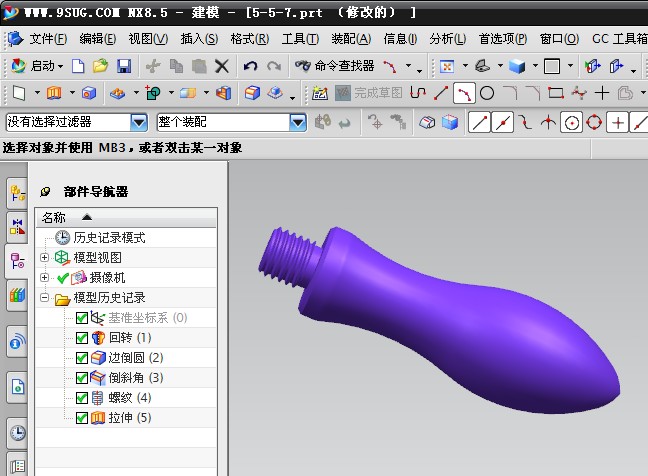
Task: Open the 启动 dropdown arrow
Action: (61, 66)
